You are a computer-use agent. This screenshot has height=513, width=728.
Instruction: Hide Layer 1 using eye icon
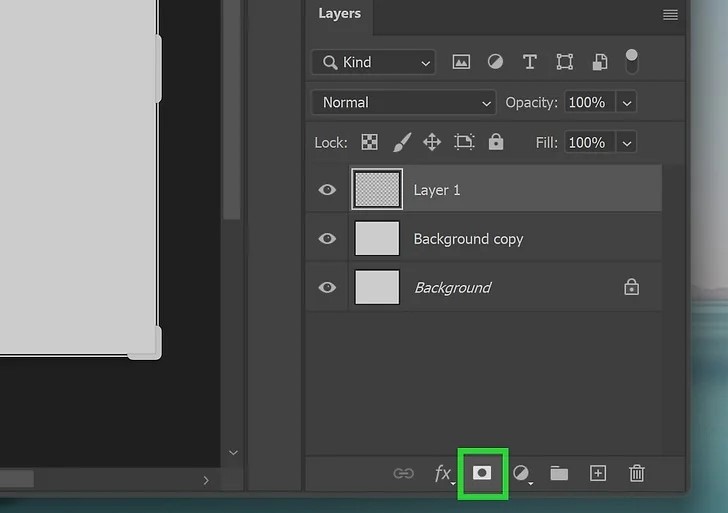(327, 189)
